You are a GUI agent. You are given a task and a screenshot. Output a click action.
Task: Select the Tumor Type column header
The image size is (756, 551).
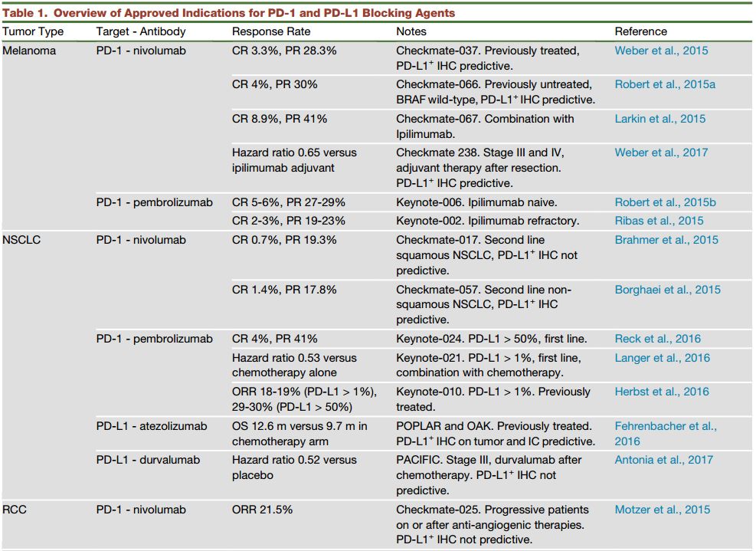coord(33,32)
